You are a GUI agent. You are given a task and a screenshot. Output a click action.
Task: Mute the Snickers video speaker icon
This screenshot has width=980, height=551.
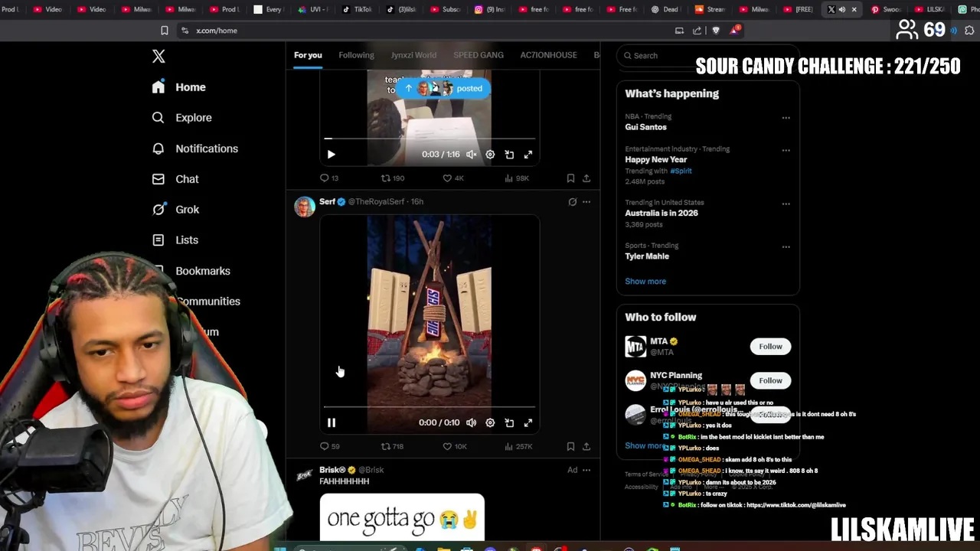472,422
